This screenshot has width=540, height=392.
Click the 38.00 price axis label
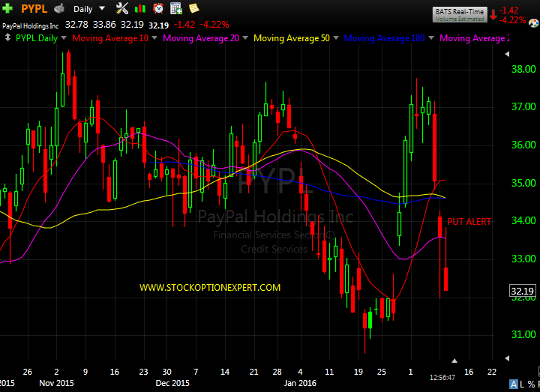pyautogui.click(x=523, y=69)
